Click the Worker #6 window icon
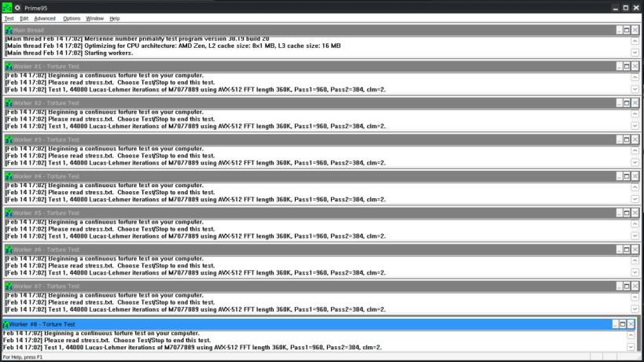 (x=9, y=249)
